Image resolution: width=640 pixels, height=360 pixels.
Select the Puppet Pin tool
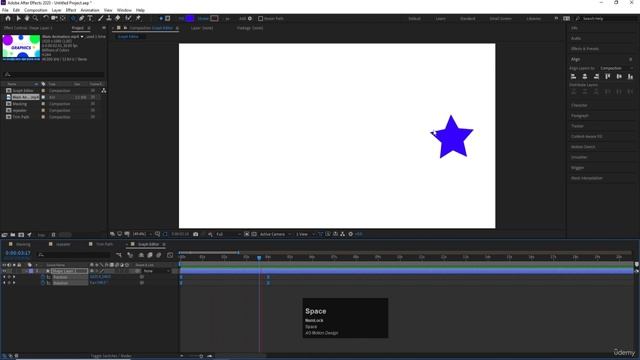[x=138, y=18]
